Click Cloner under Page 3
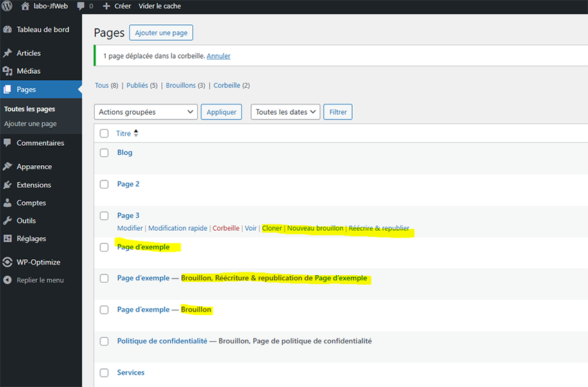This screenshot has height=387, width=588. click(x=272, y=228)
